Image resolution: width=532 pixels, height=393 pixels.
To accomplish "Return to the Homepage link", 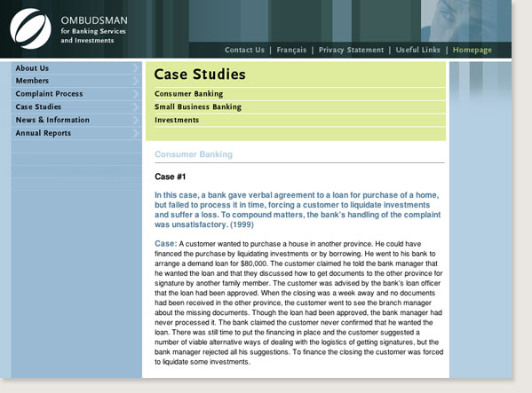I will tap(472, 51).
